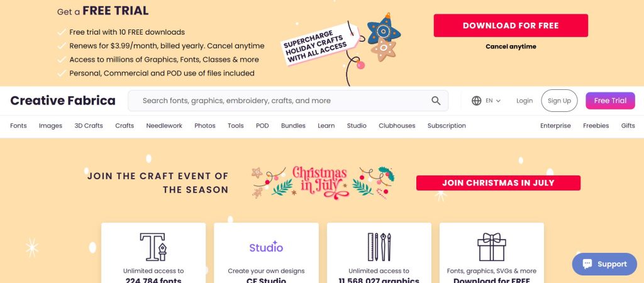Click the fonts letter T icon
The width and height of the screenshot is (644, 283).
(153, 247)
